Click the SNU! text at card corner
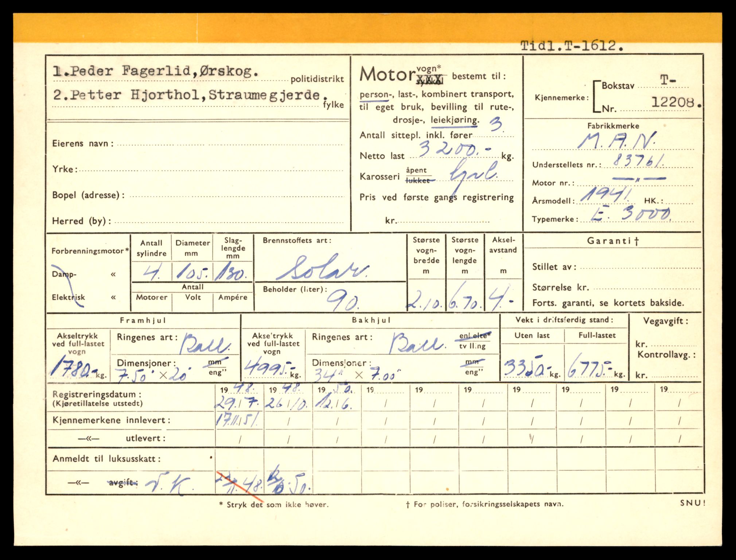The image size is (736, 560). pyautogui.click(x=692, y=503)
